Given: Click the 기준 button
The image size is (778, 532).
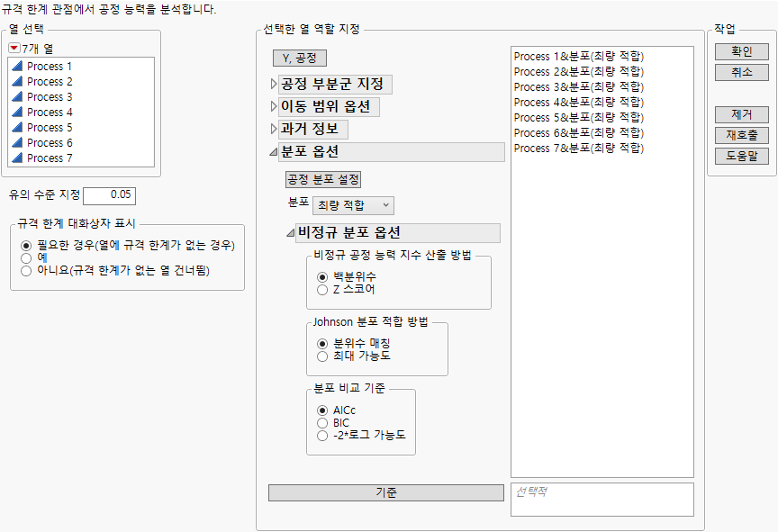Looking at the screenshot, I should point(385,492).
